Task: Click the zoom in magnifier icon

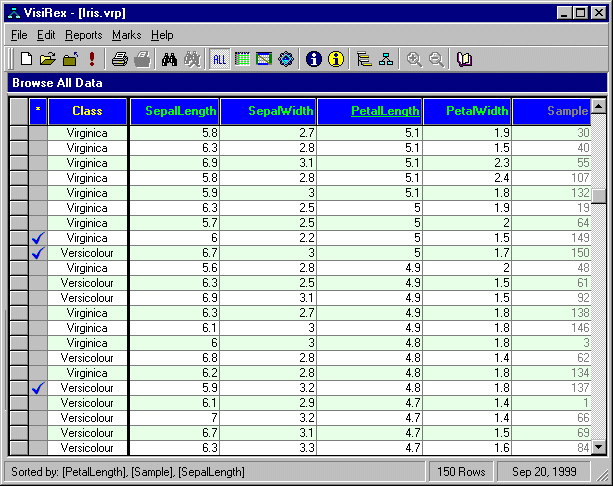Action: coord(414,59)
